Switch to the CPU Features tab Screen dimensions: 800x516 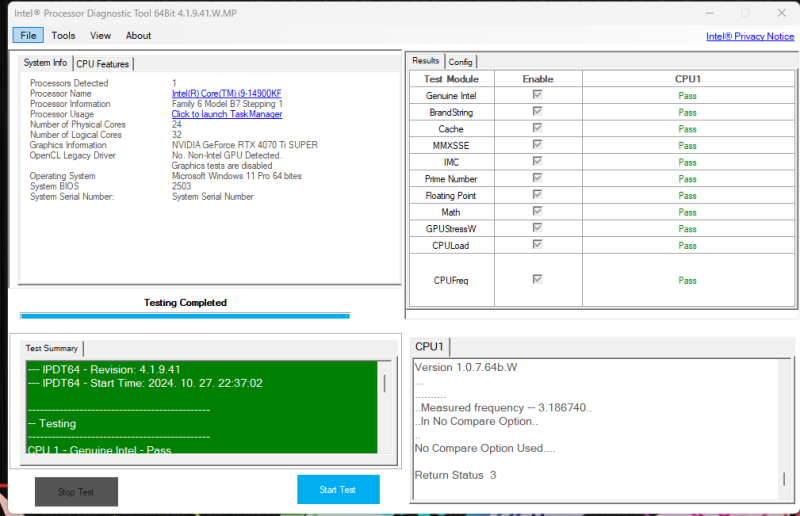click(103, 64)
